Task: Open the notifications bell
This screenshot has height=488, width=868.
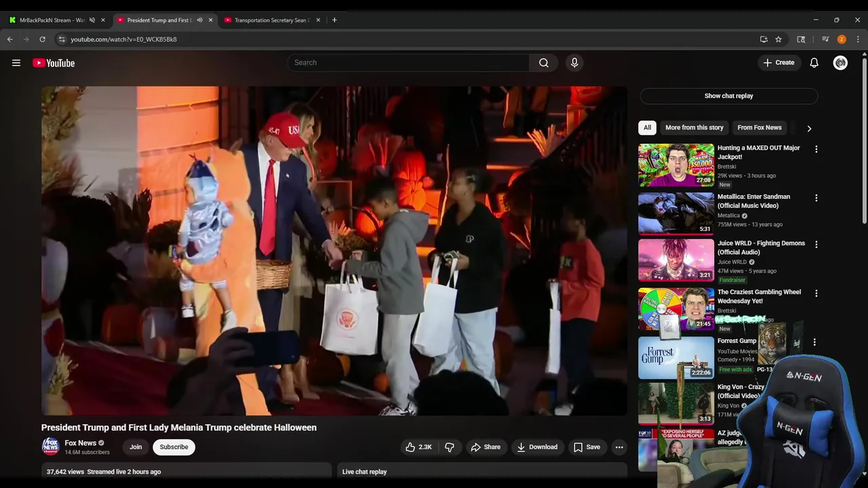Action: (814, 63)
